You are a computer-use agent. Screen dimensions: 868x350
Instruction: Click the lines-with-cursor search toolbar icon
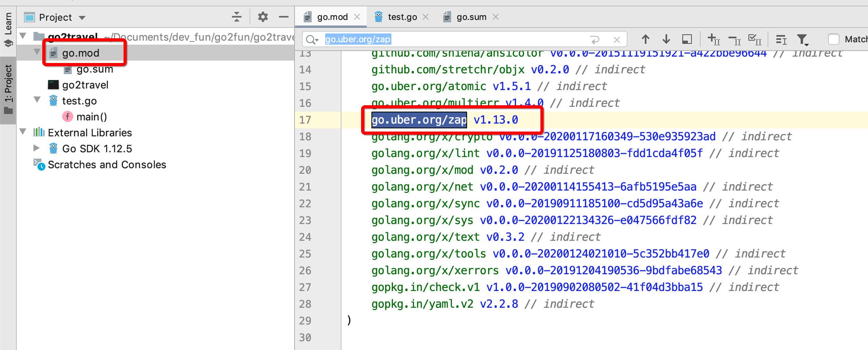coord(781,39)
